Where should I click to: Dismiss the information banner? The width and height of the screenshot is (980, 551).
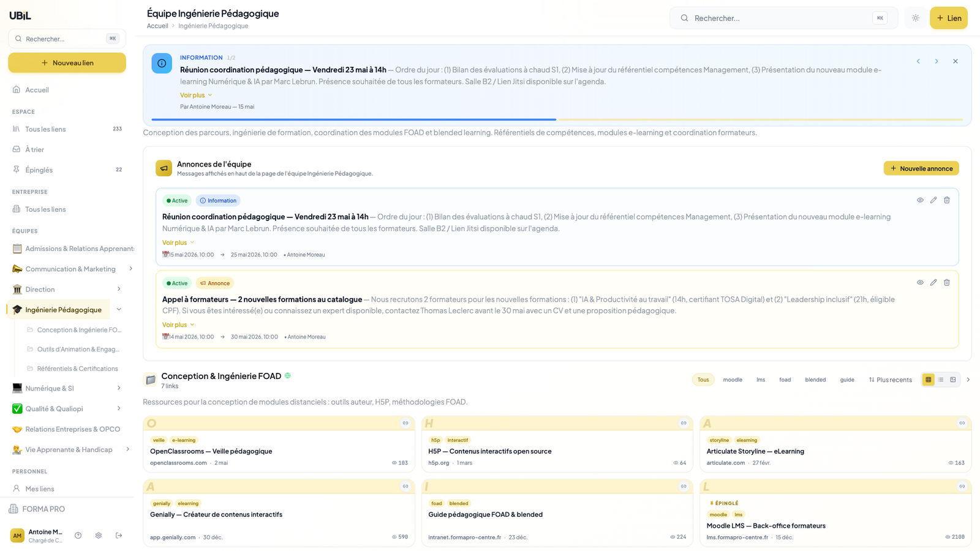coord(956,61)
